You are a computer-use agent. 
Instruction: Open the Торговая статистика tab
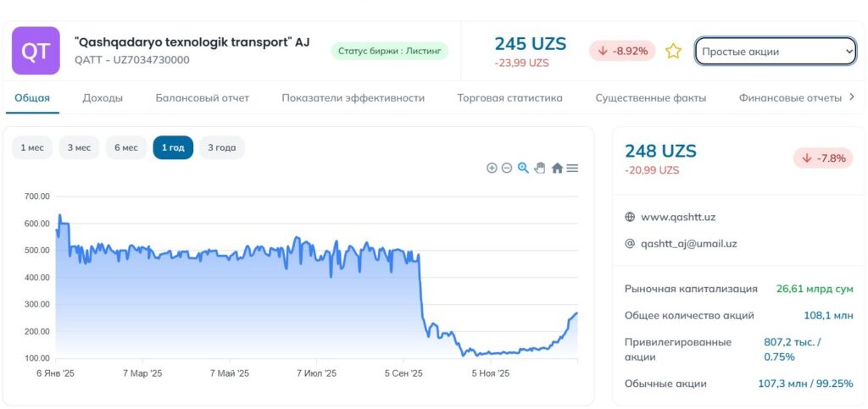(509, 97)
